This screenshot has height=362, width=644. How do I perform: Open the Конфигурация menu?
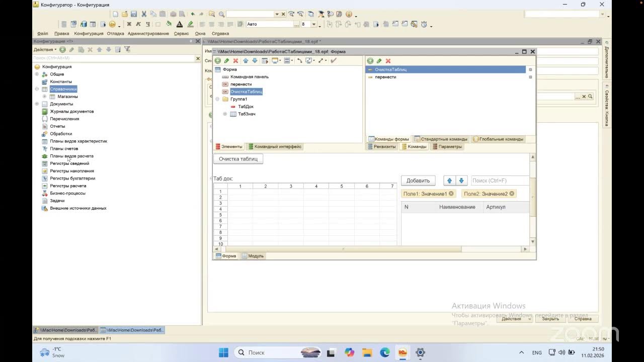pos(89,34)
